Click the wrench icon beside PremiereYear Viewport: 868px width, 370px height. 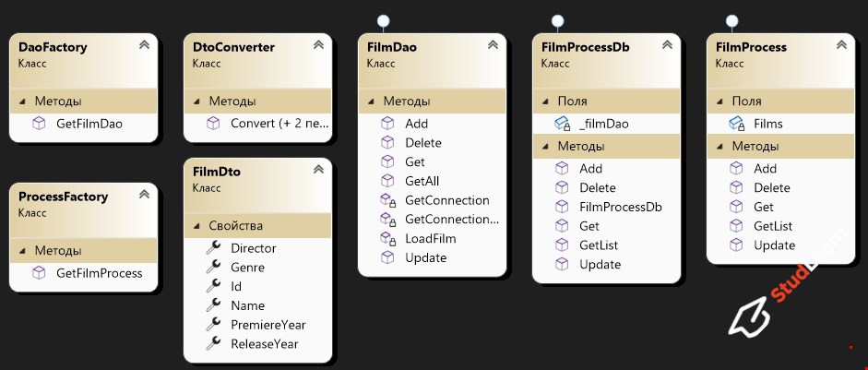pyautogui.click(x=213, y=325)
